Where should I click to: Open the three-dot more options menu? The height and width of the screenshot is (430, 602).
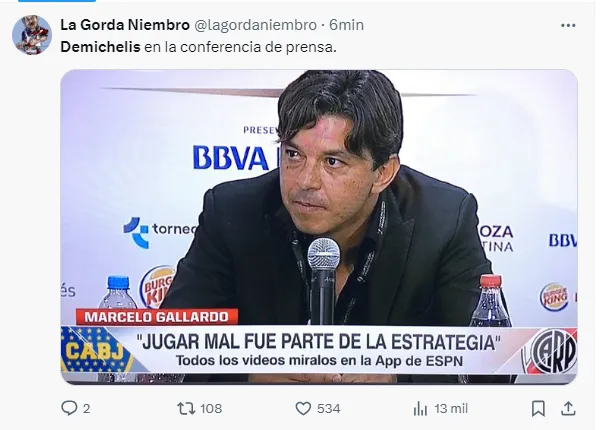tap(568, 25)
